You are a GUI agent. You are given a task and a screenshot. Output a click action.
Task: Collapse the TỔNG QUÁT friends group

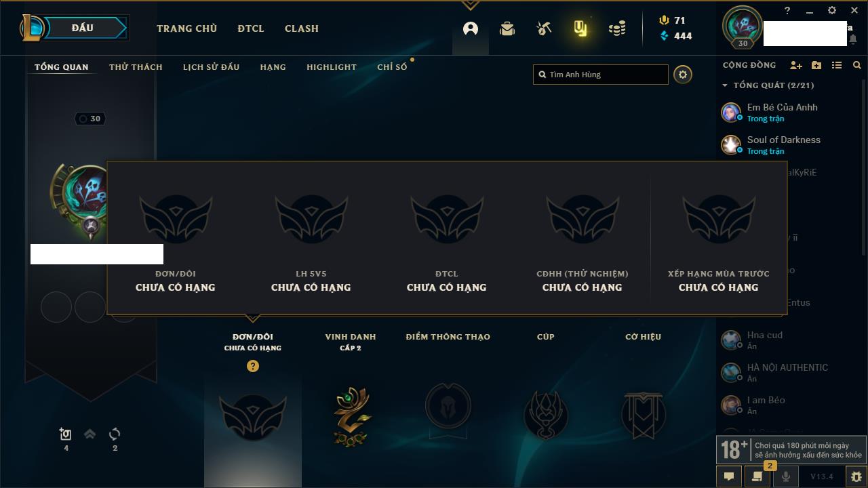point(725,85)
